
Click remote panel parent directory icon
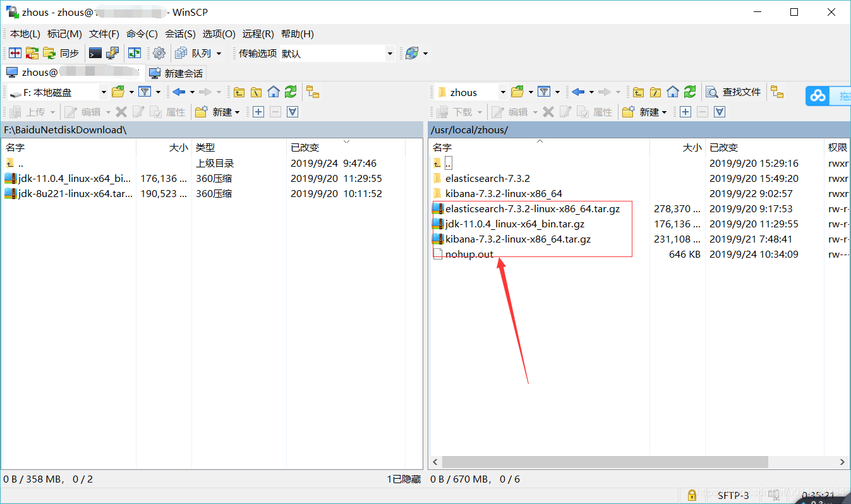639,92
